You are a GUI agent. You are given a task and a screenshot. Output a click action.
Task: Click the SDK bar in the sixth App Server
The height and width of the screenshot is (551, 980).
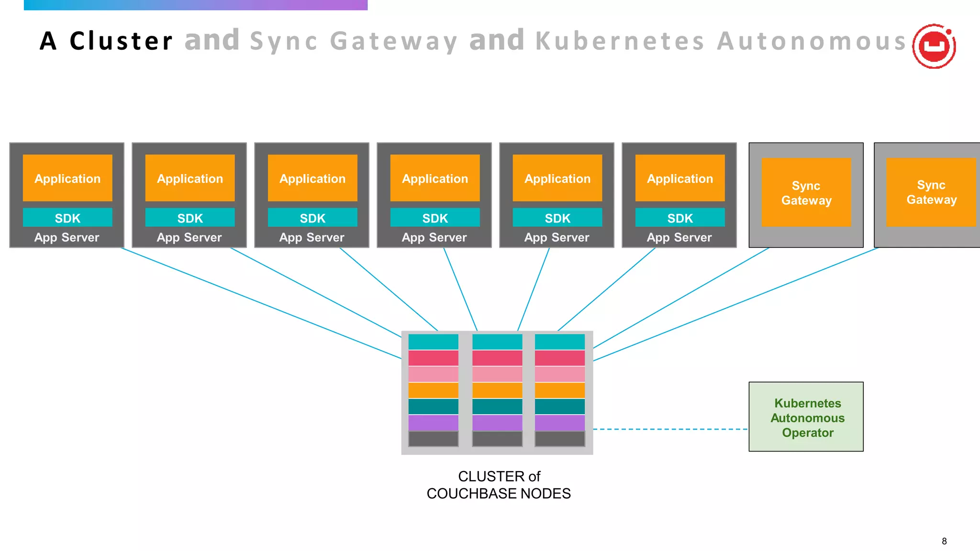680,218
